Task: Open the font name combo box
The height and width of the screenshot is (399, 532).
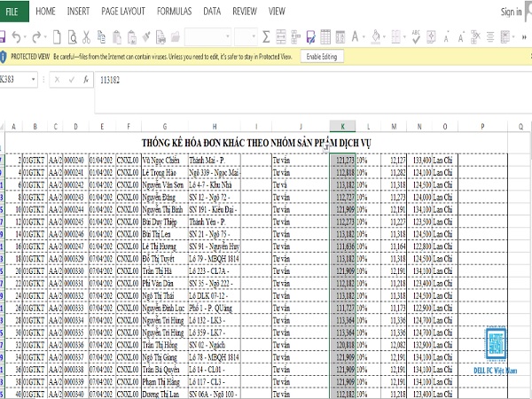Action: 208,36
